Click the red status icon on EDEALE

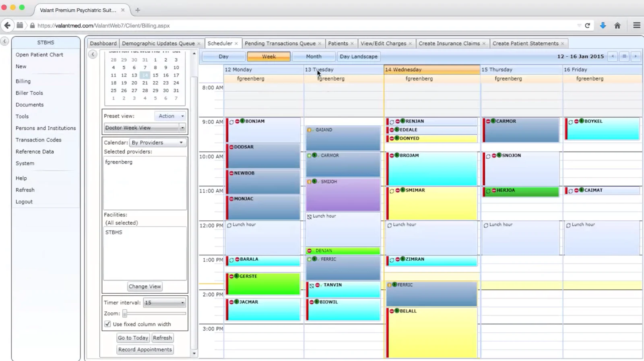coord(391,130)
